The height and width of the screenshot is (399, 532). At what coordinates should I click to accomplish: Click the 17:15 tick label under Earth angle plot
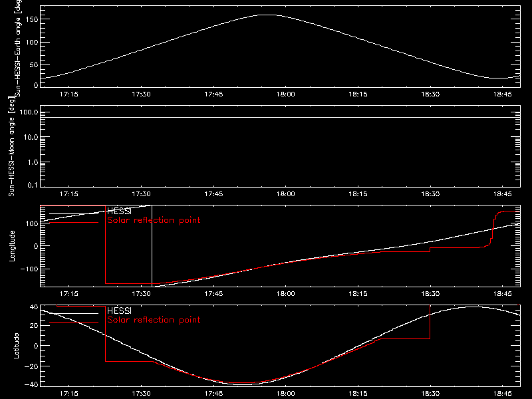pos(69,94)
